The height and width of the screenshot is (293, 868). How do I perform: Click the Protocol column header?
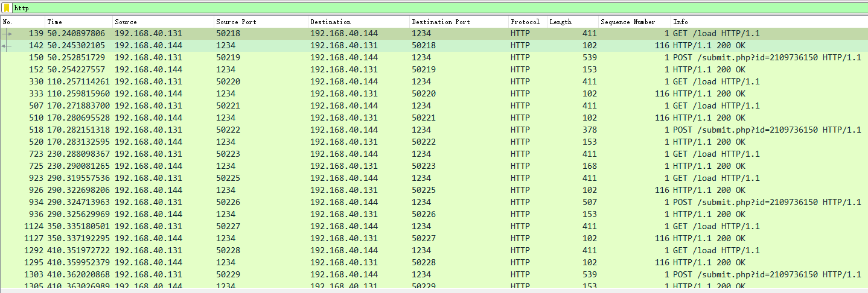[525, 22]
